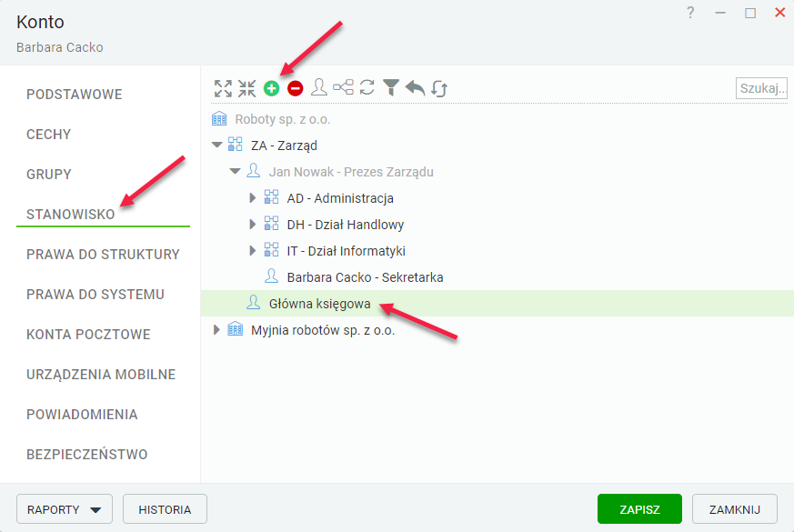Go to the KONTA POCZTOWE tab
The width and height of the screenshot is (794, 532).
click(x=88, y=335)
